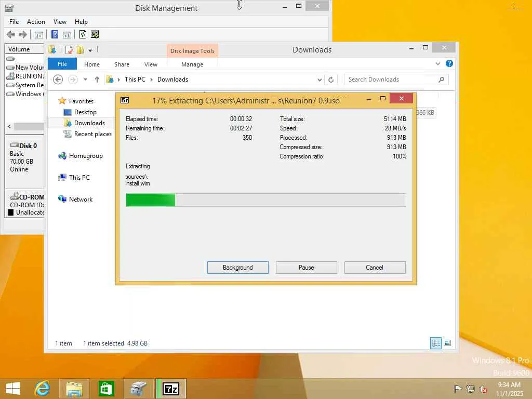Open the recent locations dropdown arrow

85,79
